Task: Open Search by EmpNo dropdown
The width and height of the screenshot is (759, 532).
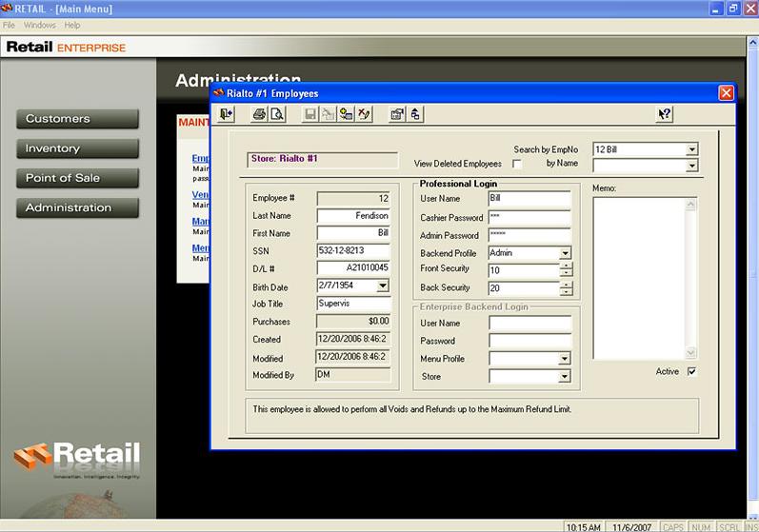Action: tap(692, 149)
